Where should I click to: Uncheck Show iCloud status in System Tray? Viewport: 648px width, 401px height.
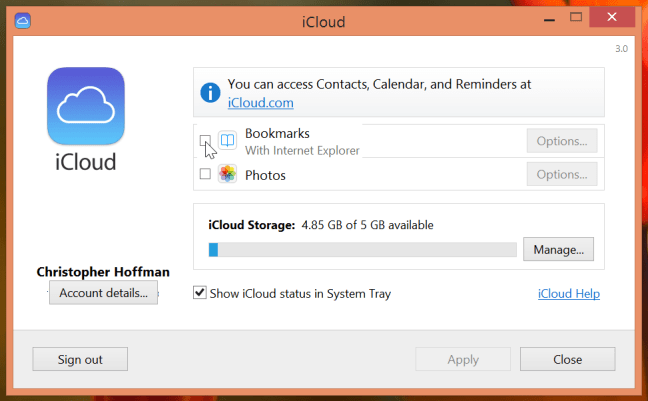[x=201, y=293]
